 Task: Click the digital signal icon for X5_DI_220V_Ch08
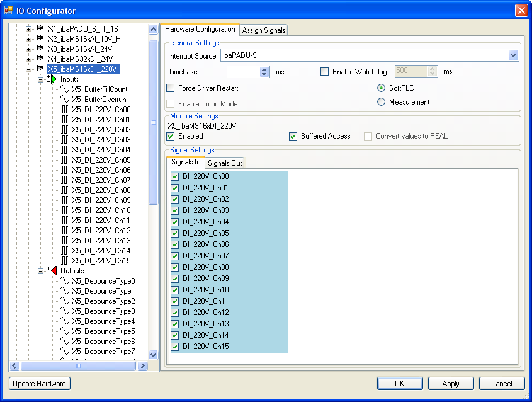pyautogui.click(x=64, y=190)
